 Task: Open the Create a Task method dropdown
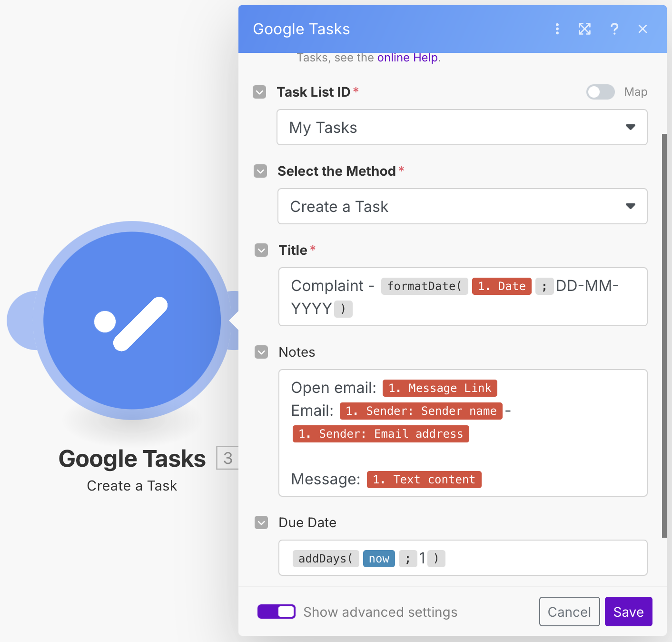point(463,206)
